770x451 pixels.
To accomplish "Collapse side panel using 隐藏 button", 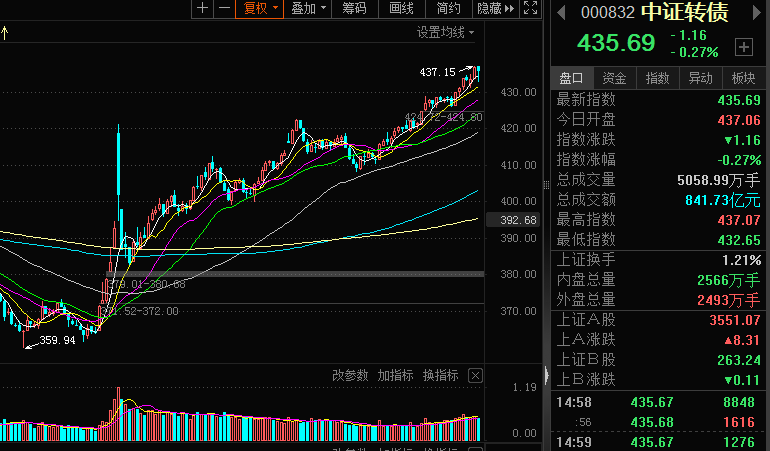I will (495, 8).
